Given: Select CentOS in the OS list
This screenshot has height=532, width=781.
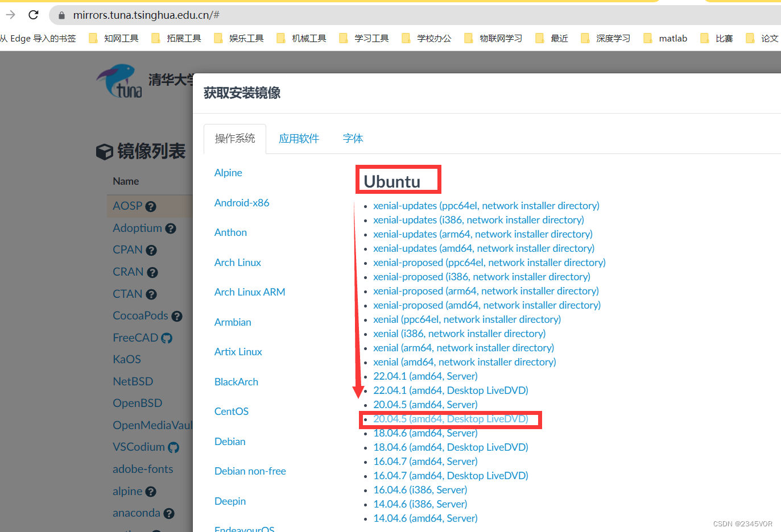Looking at the screenshot, I should click(232, 412).
